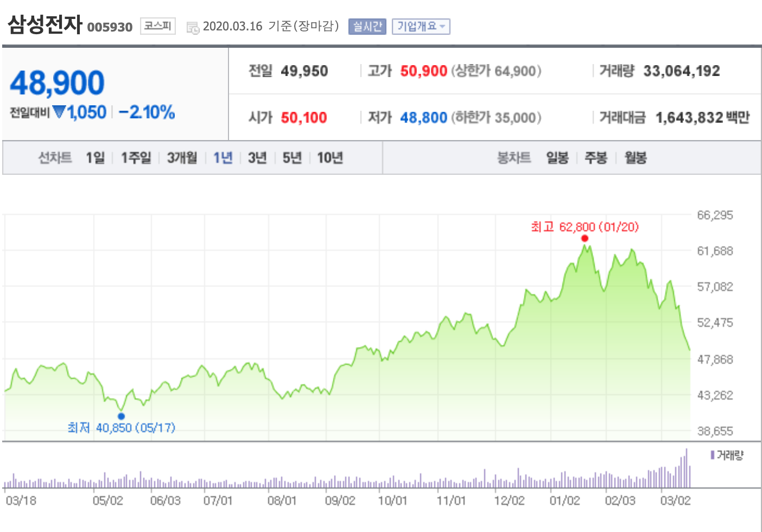
Task: Click the high price 50,900
Action: pyautogui.click(x=424, y=71)
